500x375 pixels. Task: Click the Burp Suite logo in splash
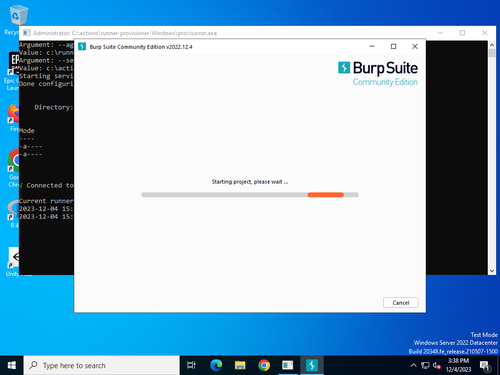378,73
